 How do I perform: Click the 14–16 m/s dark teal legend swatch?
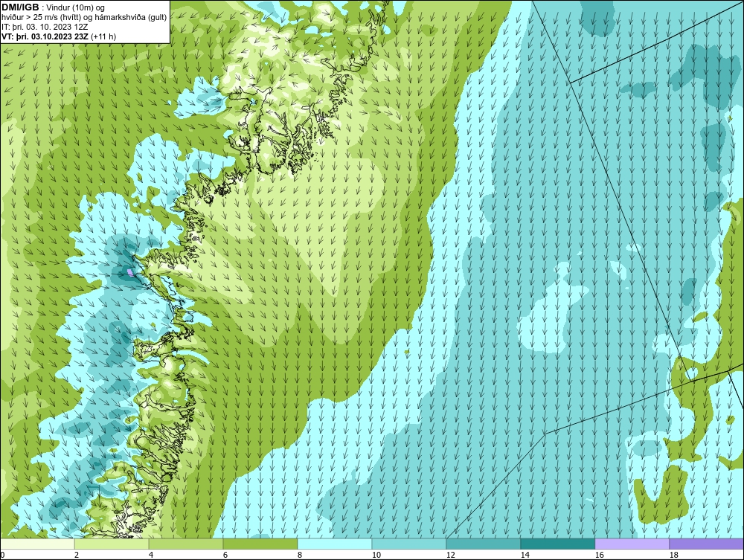coord(557,544)
